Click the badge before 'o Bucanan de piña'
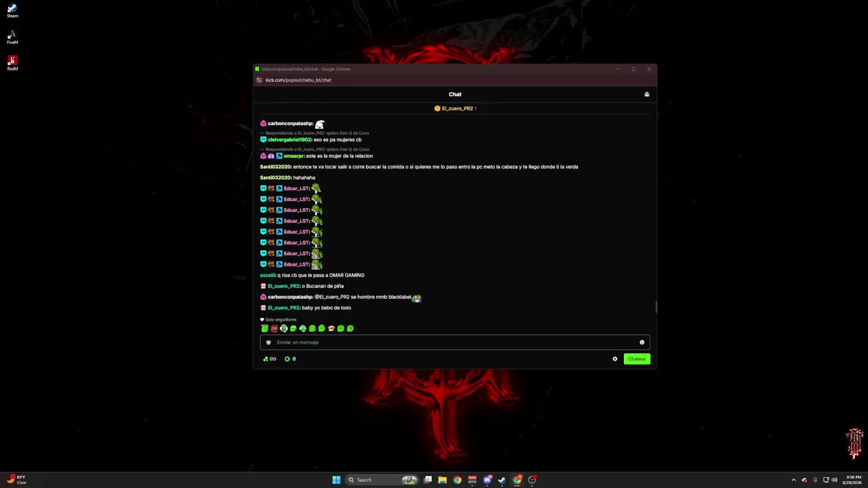 [x=263, y=286]
